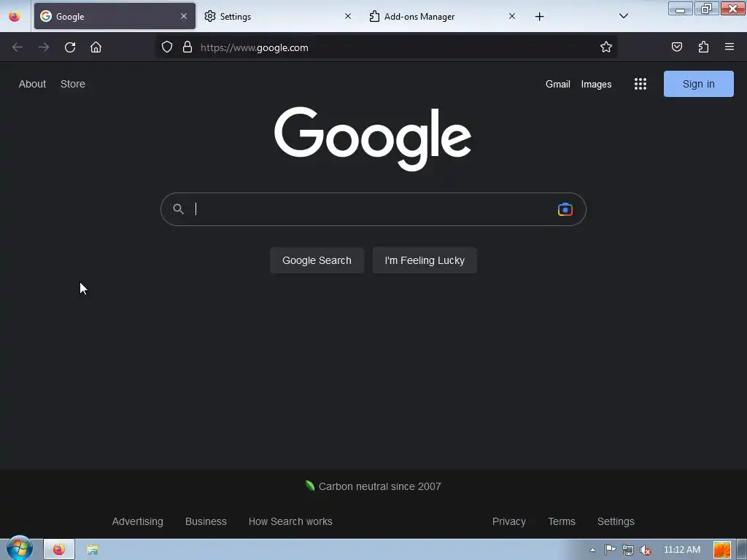Open How Search works link
The width and height of the screenshot is (747, 560).
pyautogui.click(x=290, y=521)
